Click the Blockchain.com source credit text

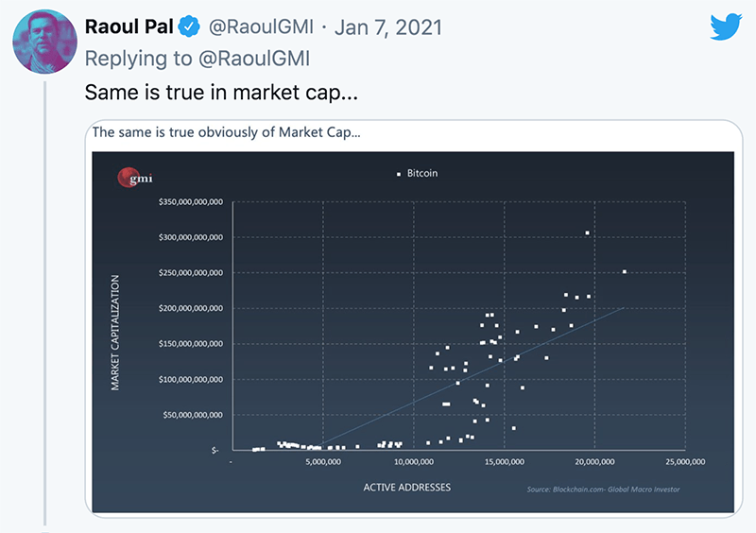[x=603, y=490]
